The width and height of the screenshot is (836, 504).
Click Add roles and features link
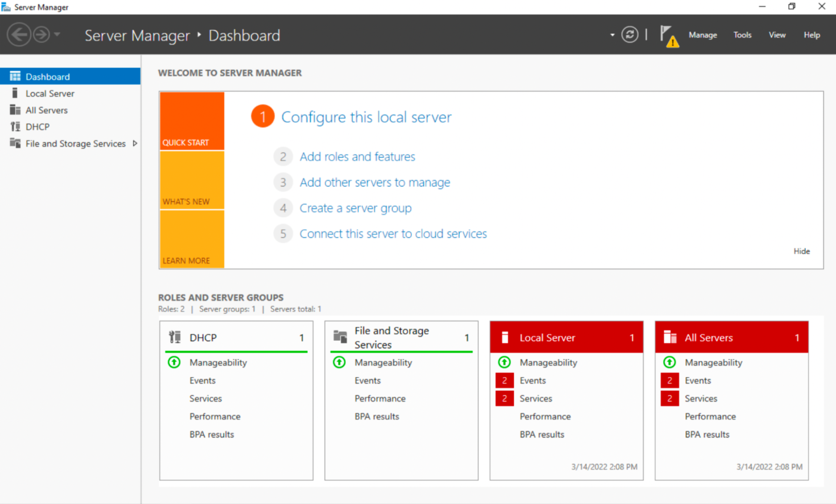tap(357, 157)
